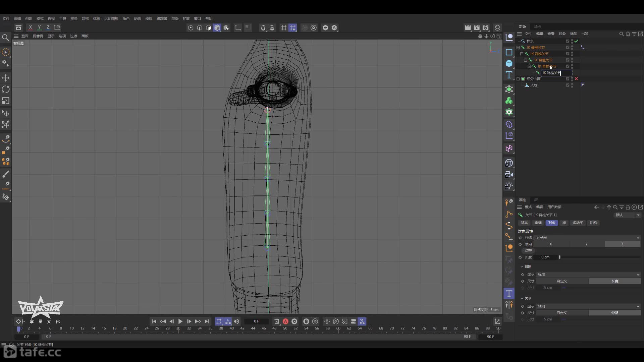Open the 运动图形 menu
Screen dimensions: 644x362
tap(111, 19)
